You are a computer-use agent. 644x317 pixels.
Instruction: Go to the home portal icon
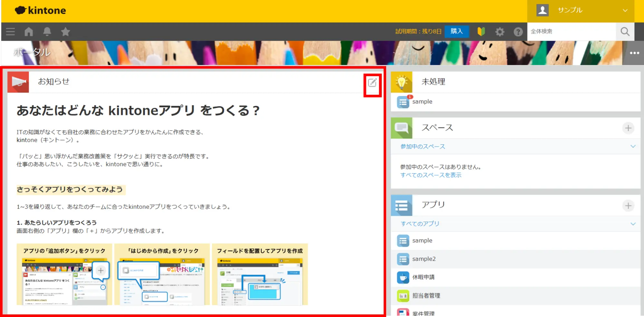(x=29, y=32)
